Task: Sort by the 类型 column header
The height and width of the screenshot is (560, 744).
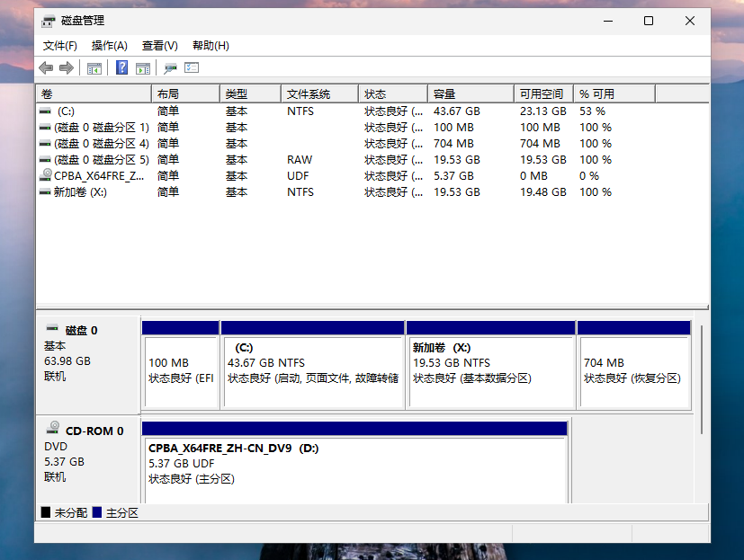Action: (250, 93)
